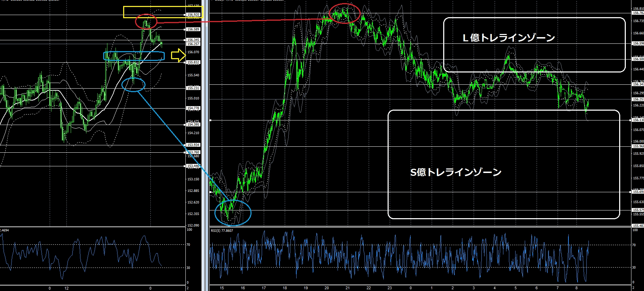
Task: Click the 156.347 price label on right chart
Action: pos(638,84)
